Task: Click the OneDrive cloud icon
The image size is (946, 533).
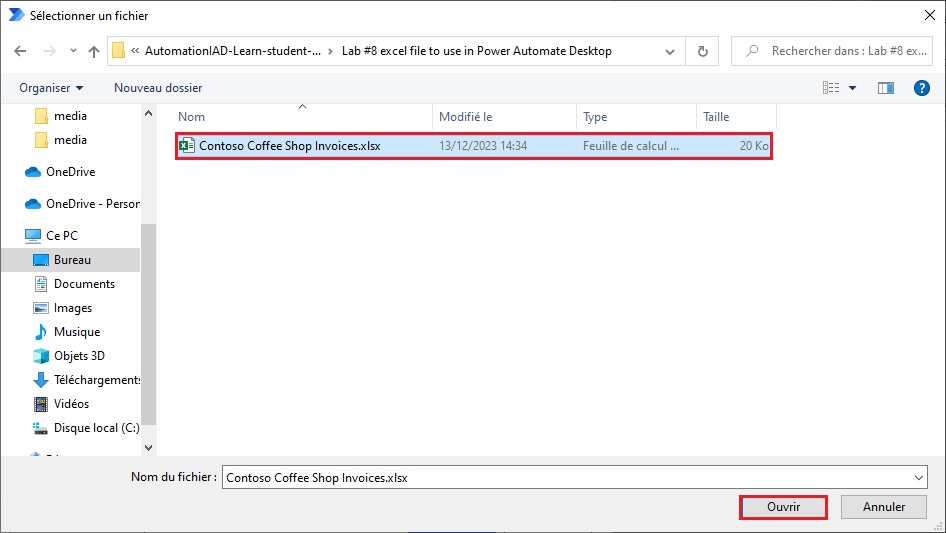Action: click(x=33, y=172)
